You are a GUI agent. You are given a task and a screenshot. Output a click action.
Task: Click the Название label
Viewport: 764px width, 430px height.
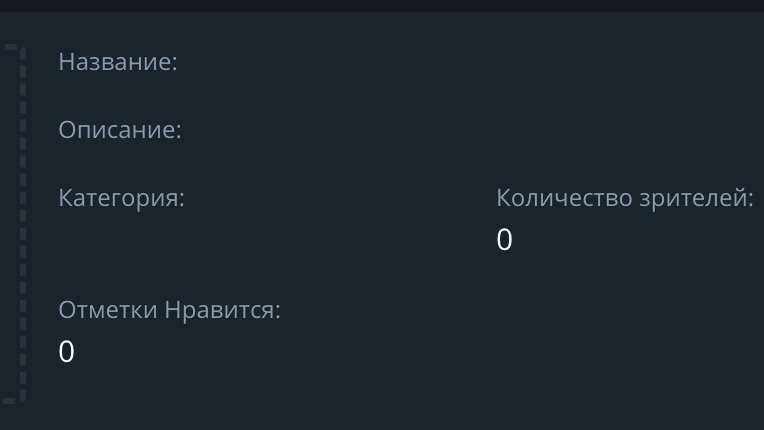(118, 62)
